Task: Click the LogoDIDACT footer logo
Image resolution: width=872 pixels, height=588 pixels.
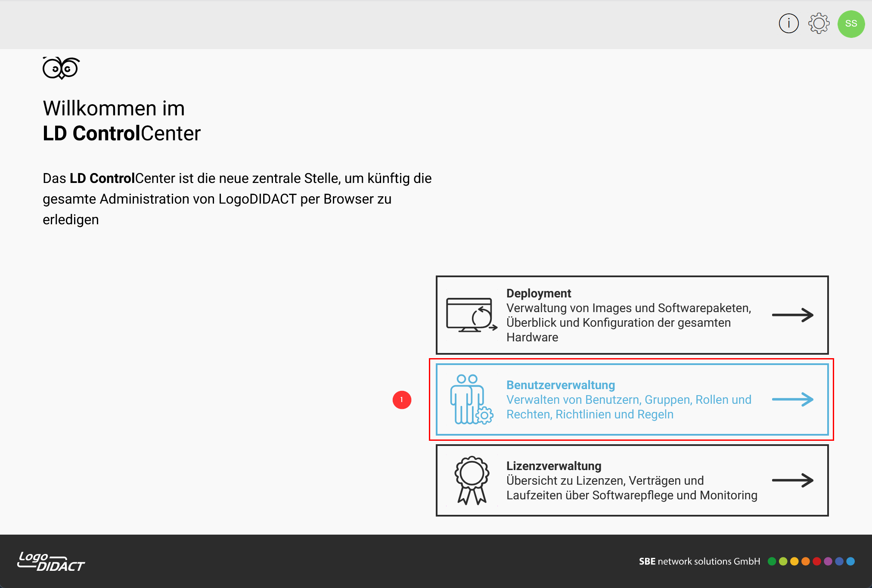Action: (51, 562)
